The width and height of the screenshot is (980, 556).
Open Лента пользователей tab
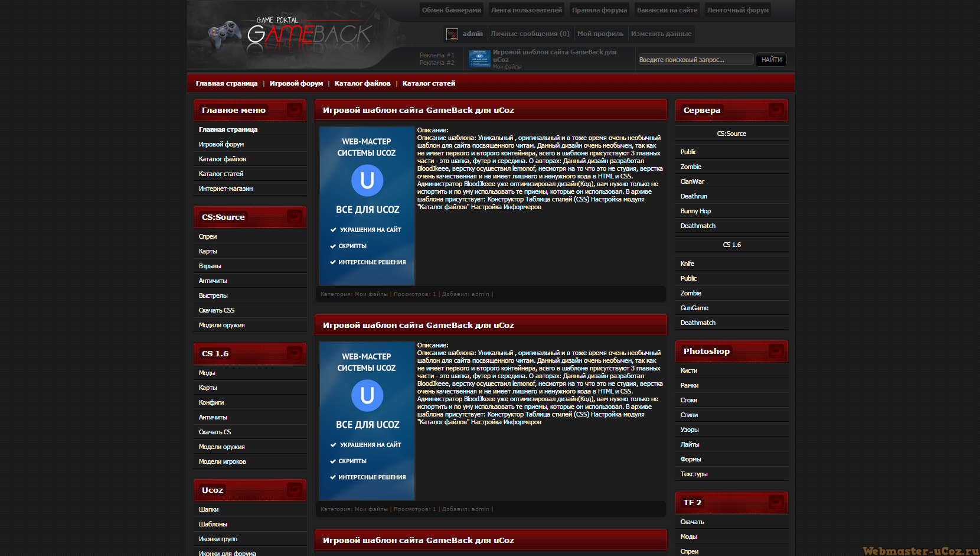pyautogui.click(x=527, y=10)
